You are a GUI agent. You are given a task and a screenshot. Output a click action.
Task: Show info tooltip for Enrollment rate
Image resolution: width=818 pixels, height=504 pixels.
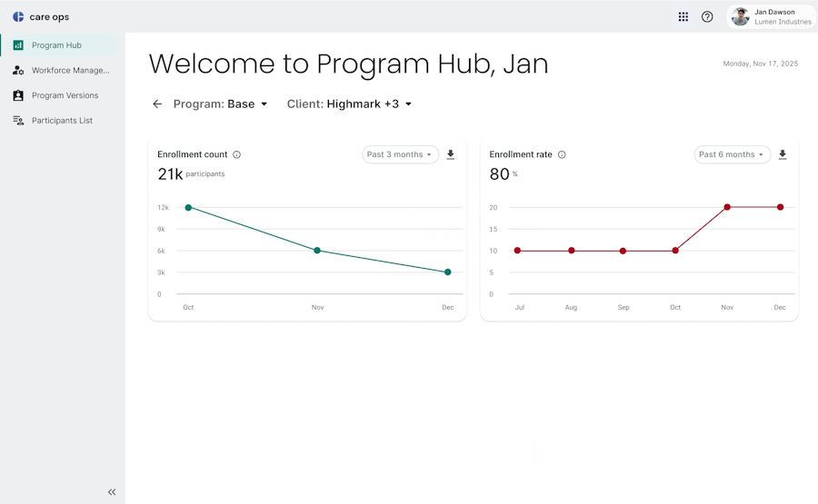coord(562,154)
